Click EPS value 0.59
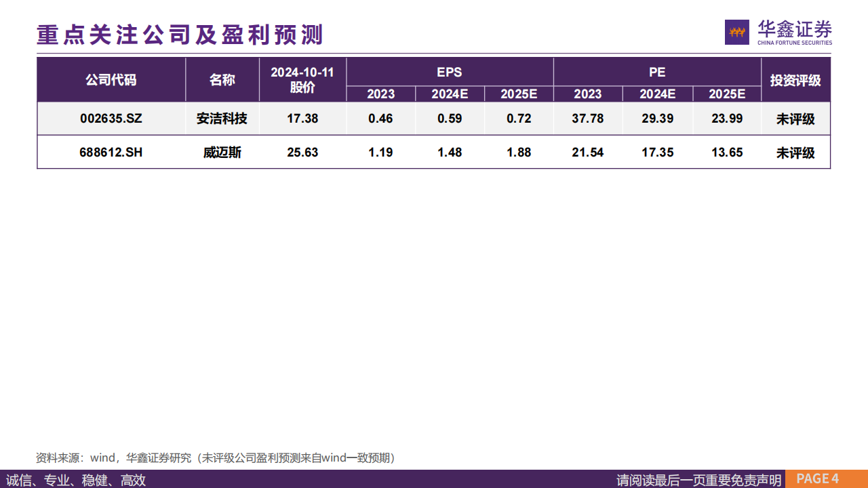 [x=450, y=119]
